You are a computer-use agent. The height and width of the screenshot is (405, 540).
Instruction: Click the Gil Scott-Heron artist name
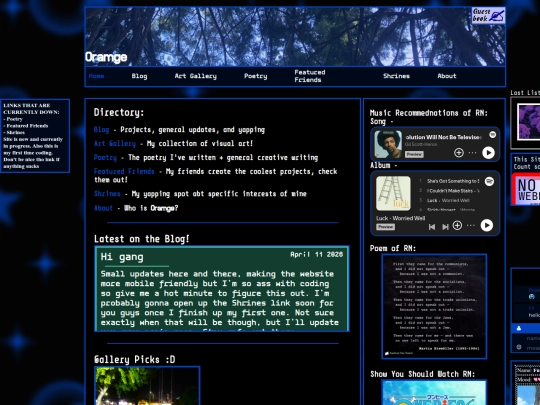[x=420, y=144]
